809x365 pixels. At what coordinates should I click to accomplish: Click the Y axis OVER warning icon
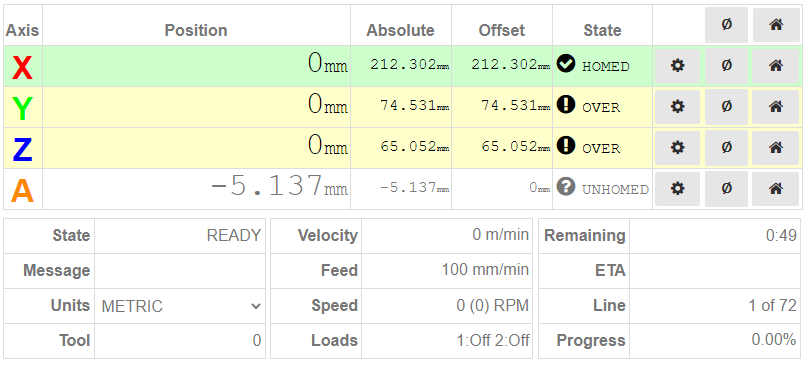click(x=566, y=105)
